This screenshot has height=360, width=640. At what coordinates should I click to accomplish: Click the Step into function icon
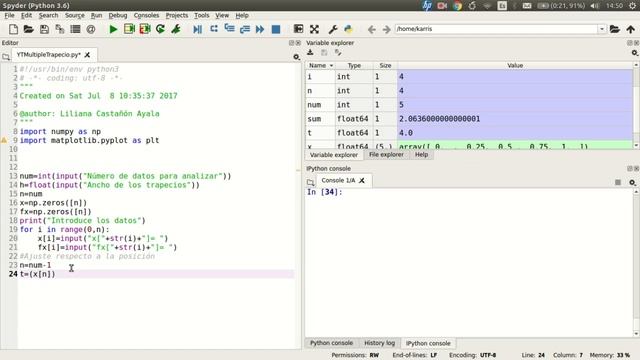229,29
